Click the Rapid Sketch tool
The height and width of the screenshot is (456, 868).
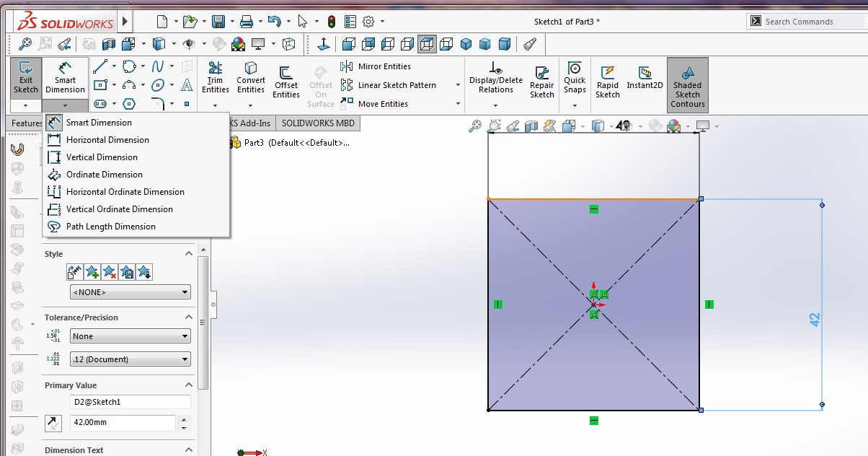coord(608,82)
